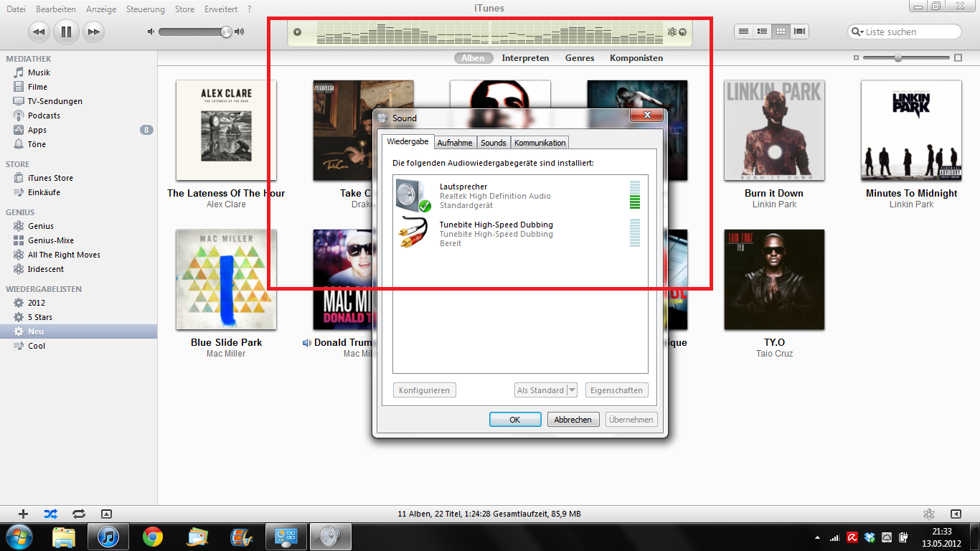Image resolution: width=980 pixels, height=551 pixels.
Task: Add a new playlist with plus icon
Action: pyautogui.click(x=23, y=514)
